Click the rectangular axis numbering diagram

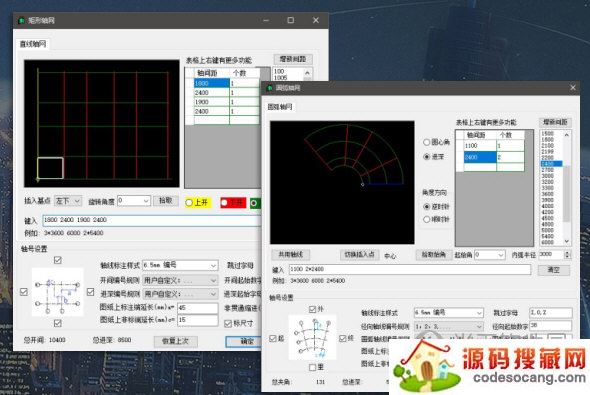pyautogui.click(x=58, y=292)
